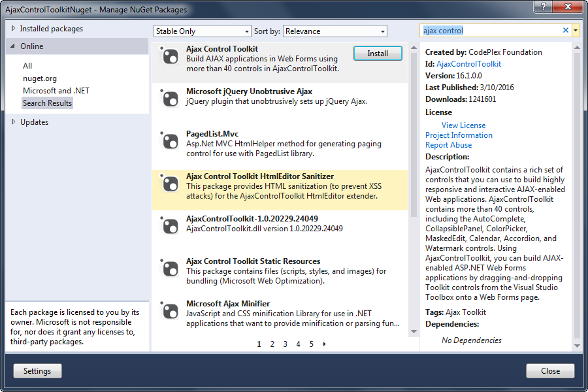Open the Sort by Relevance dropdown

[x=335, y=31]
